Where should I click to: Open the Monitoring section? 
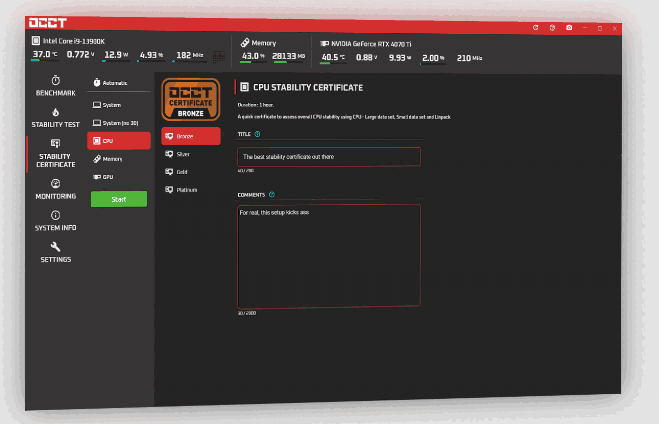click(x=55, y=190)
